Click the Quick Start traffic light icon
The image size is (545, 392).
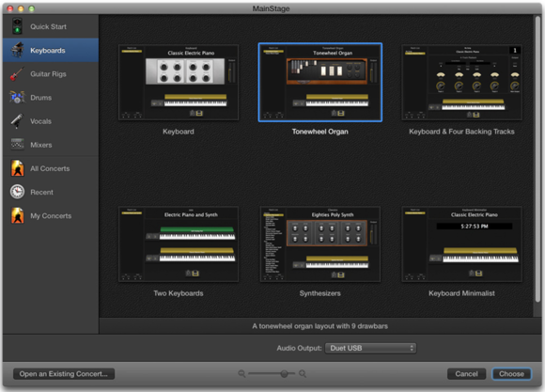click(17, 26)
